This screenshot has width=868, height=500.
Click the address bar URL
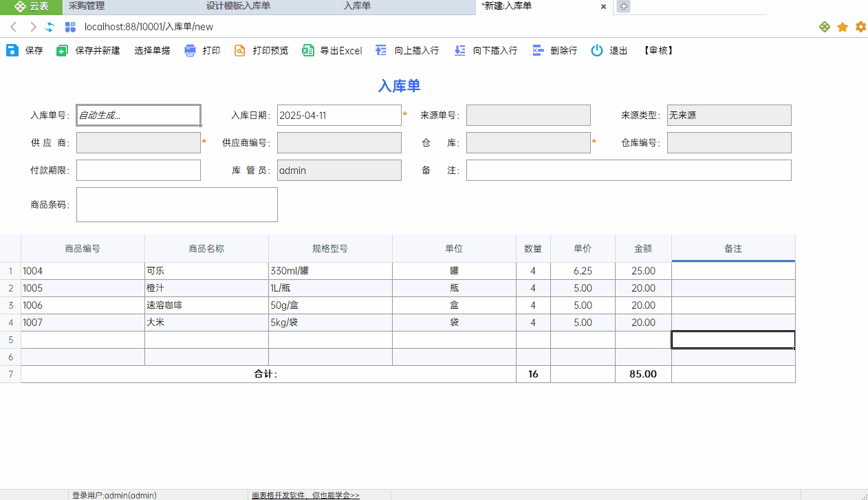coord(149,27)
